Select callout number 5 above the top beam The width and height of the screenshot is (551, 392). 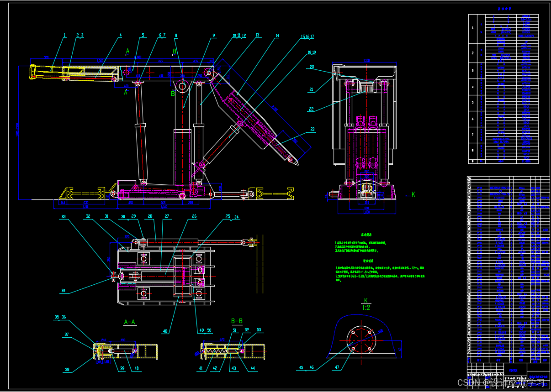point(143,35)
